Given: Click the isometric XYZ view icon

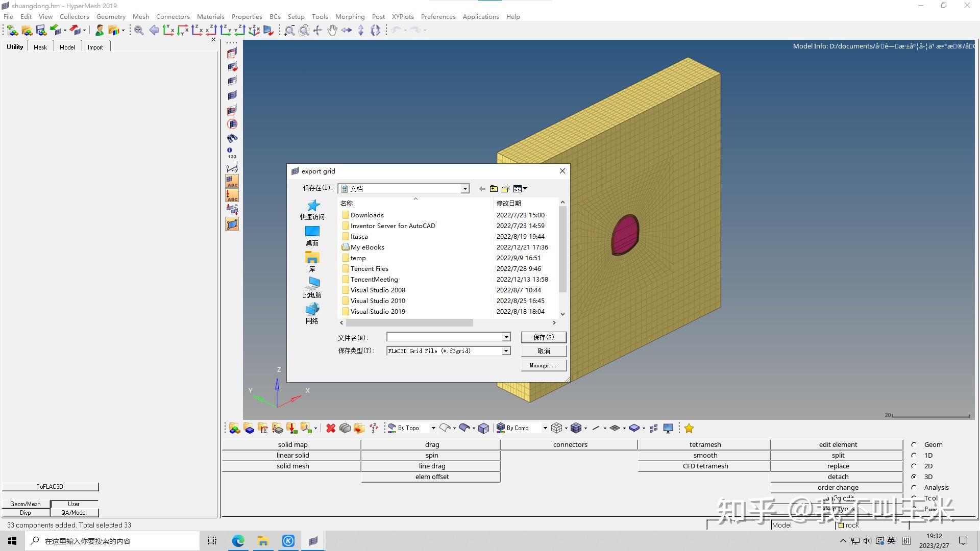Looking at the screenshot, I should [254, 31].
